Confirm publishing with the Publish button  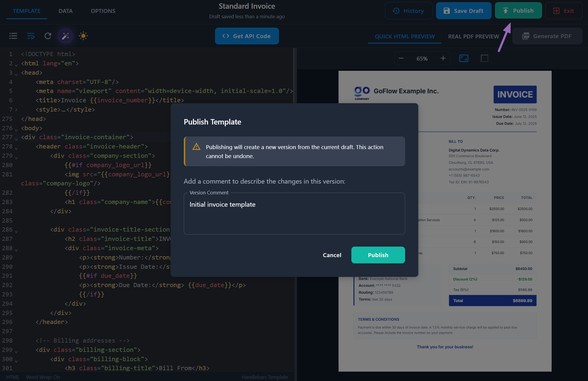[378, 255]
